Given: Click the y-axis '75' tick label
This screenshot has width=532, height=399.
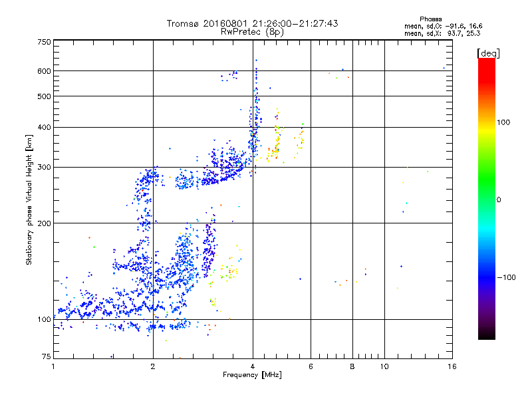Looking at the screenshot, I should [47, 356].
